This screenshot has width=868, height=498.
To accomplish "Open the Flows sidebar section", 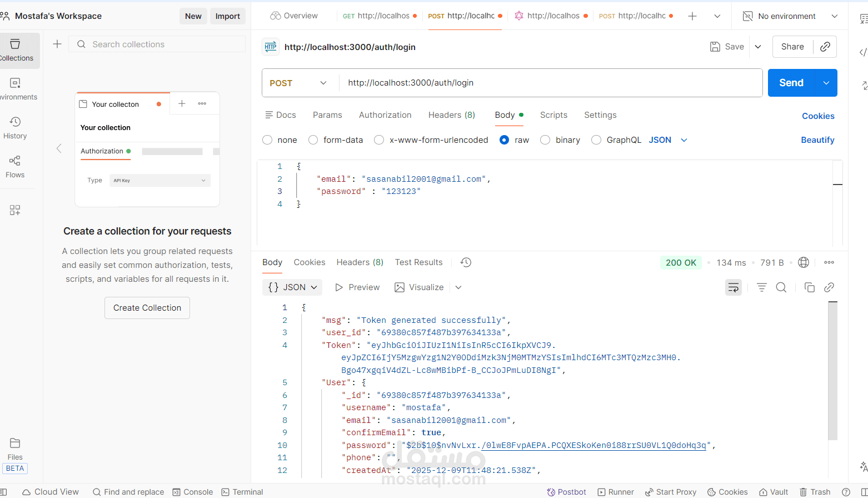I will [15, 167].
